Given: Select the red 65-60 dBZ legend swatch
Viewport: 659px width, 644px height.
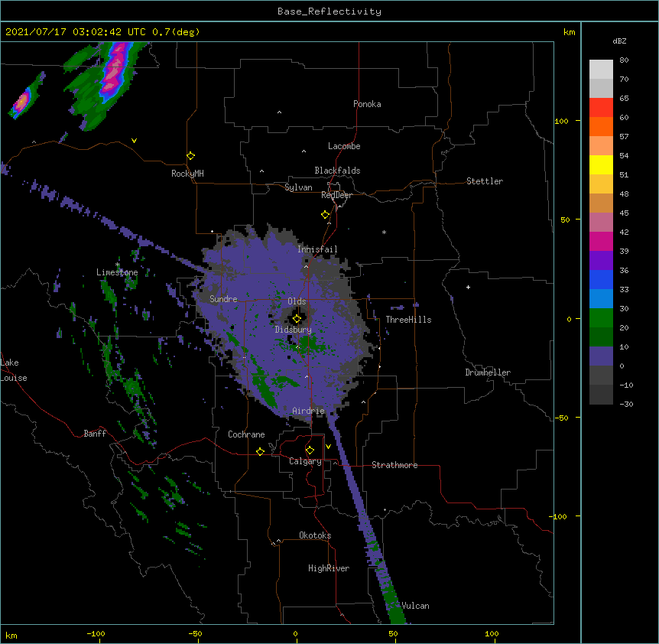Looking at the screenshot, I should coord(601,107).
